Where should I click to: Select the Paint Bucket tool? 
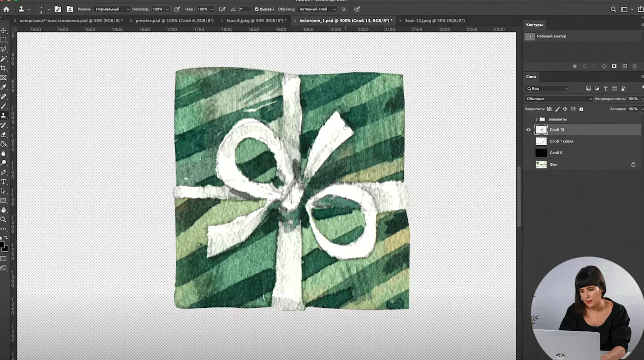tap(4, 144)
